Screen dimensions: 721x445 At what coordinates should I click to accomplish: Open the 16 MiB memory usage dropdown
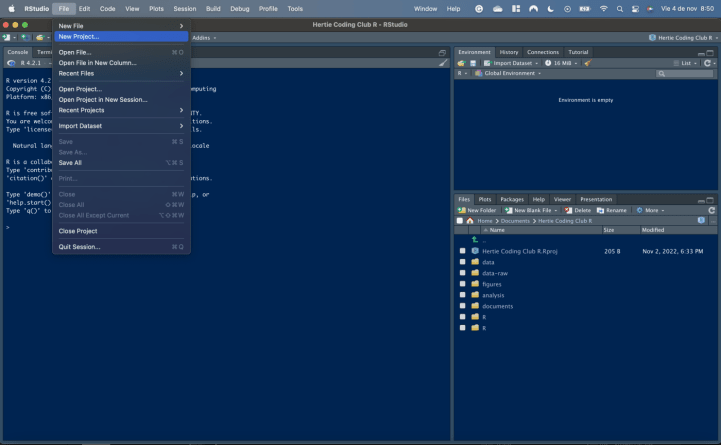[x=561, y=63]
